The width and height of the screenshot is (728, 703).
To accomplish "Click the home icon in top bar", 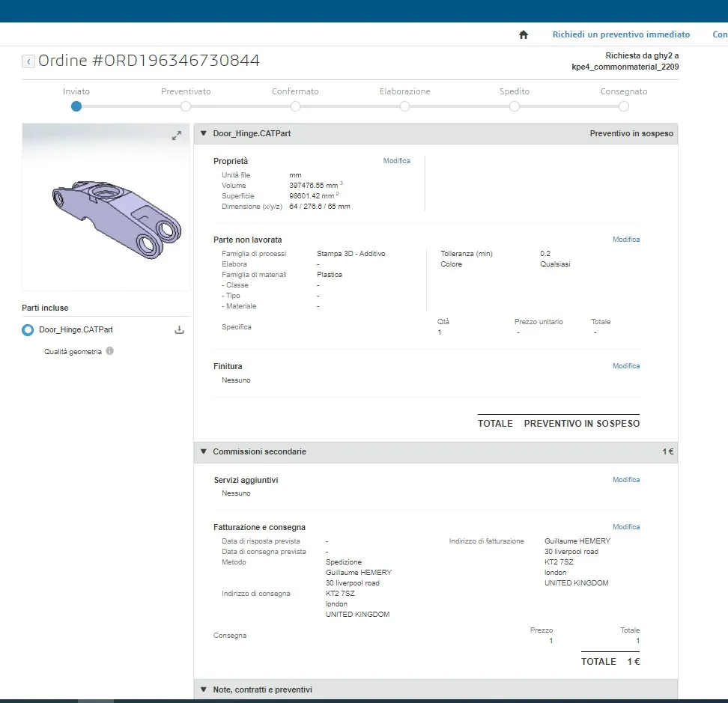I will [x=524, y=34].
